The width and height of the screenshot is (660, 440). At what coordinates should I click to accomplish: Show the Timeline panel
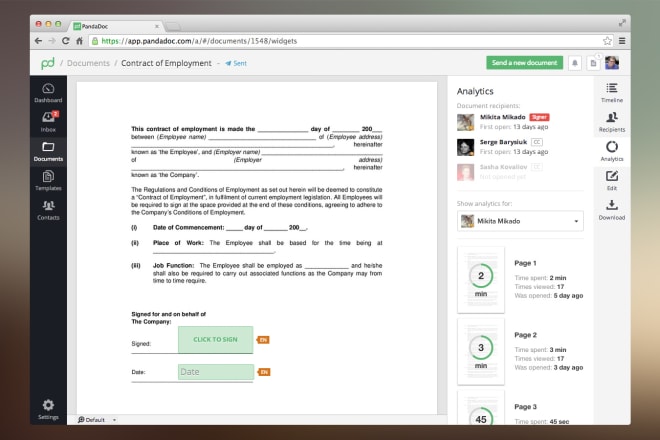coord(612,93)
